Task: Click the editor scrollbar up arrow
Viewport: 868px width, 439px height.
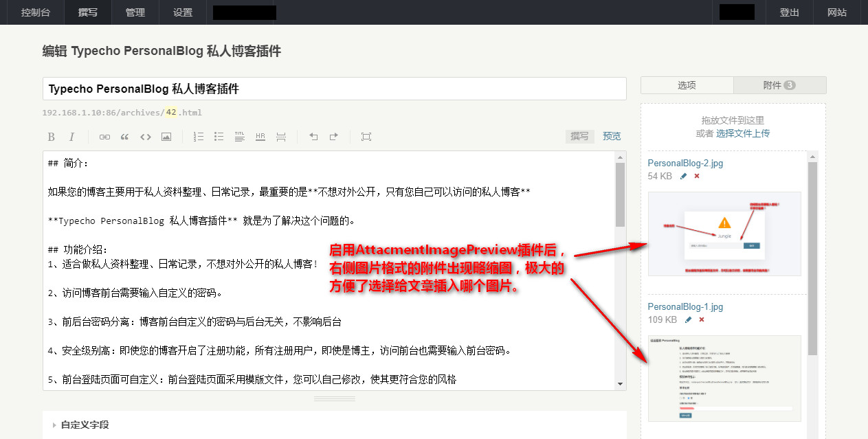Action: pyautogui.click(x=620, y=157)
